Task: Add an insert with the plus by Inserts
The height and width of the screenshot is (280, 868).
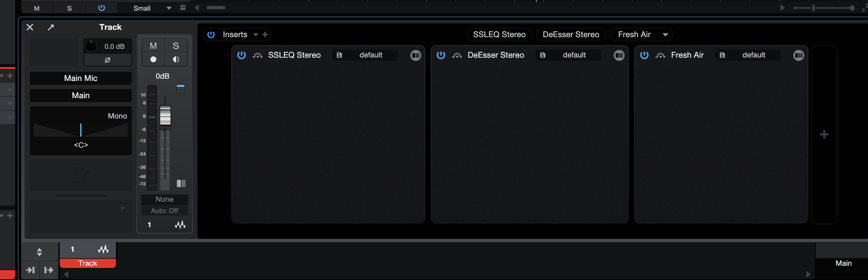Action: click(x=265, y=35)
